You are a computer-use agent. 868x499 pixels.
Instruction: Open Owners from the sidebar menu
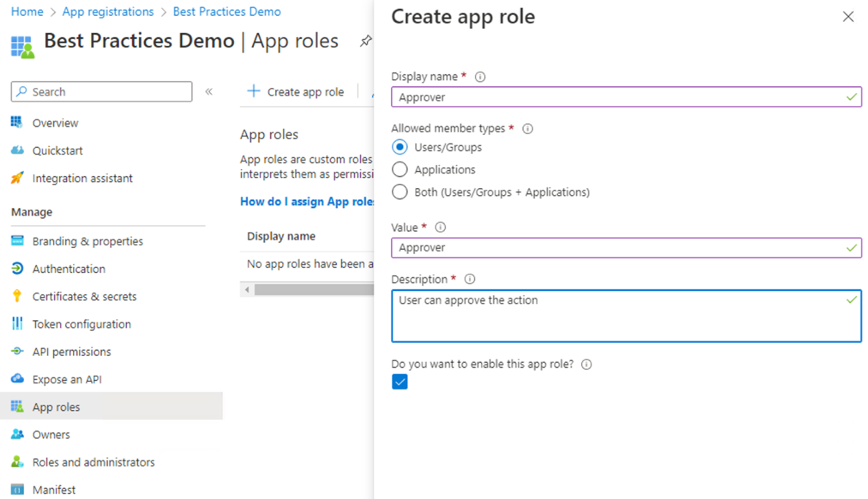coord(51,434)
